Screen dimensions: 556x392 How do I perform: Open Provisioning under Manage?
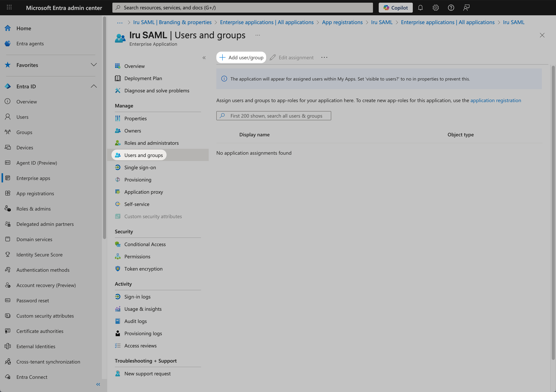coord(137,180)
